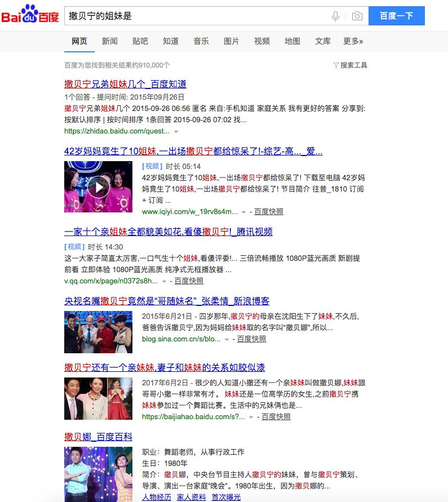Click thumbnail of 撒贝娜 百度百科 result
The height and width of the screenshot is (502, 448).
98,474
